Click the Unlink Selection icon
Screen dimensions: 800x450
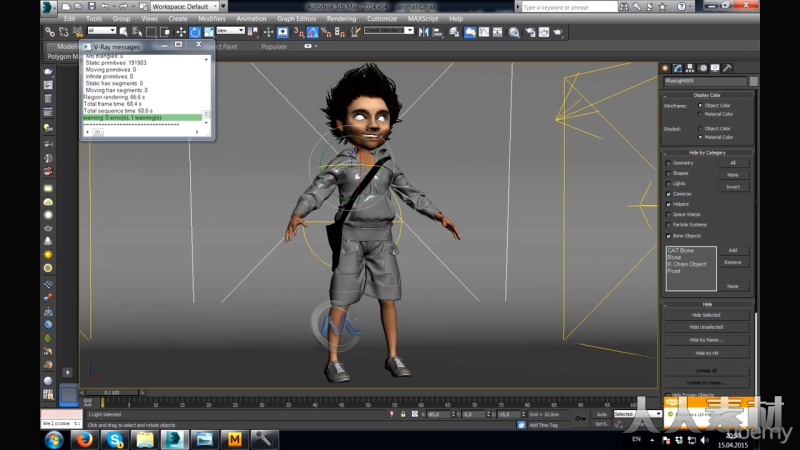64,32
